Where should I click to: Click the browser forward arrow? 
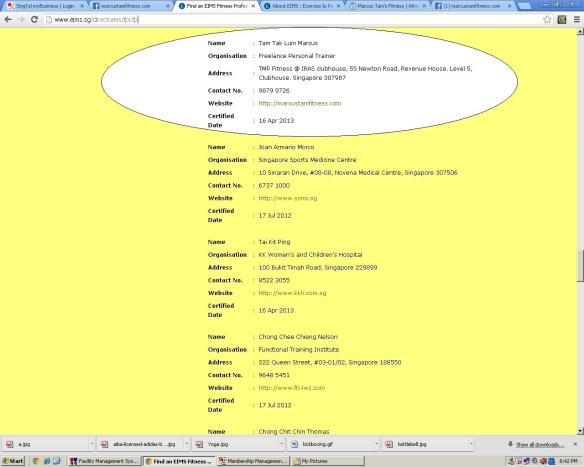click(21, 19)
